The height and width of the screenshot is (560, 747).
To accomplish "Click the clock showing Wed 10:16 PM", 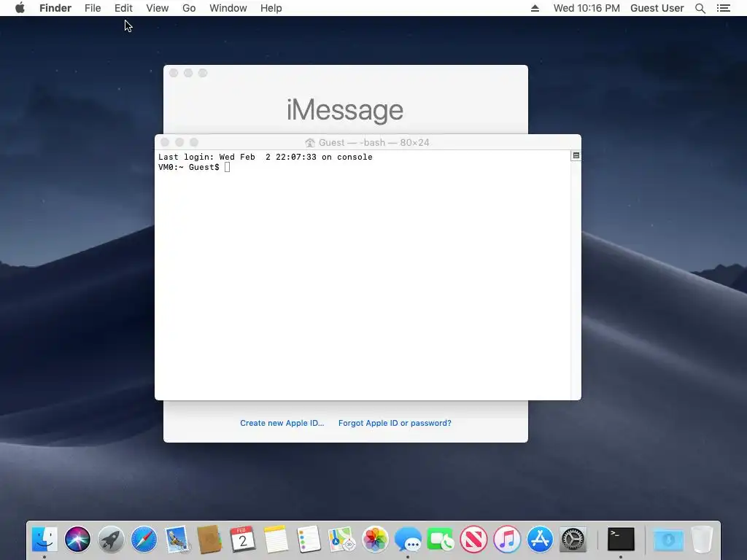I will (587, 8).
